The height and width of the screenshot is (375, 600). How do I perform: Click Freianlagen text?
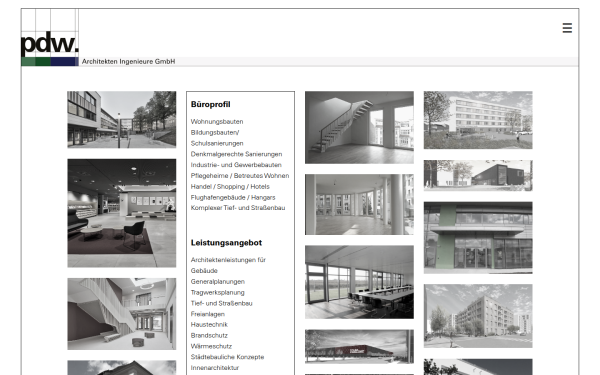[x=208, y=314]
